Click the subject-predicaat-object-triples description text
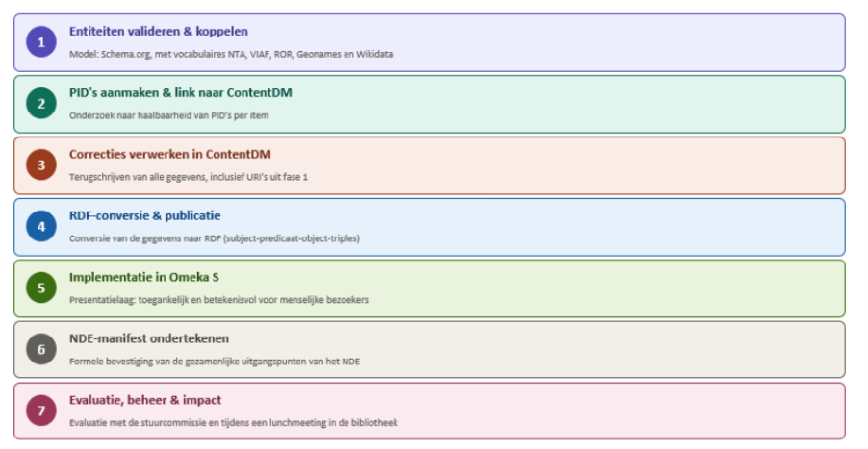This screenshot has height=449, width=868. pos(215,238)
